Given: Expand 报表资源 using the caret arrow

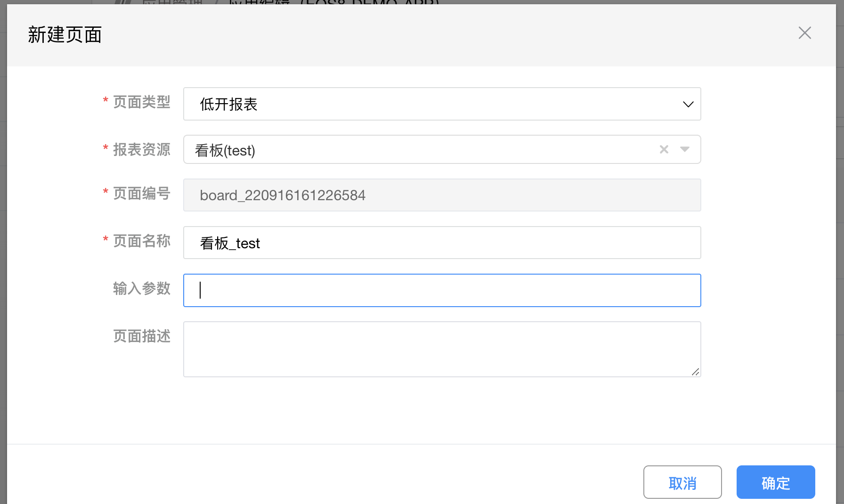Looking at the screenshot, I should (685, 149).
